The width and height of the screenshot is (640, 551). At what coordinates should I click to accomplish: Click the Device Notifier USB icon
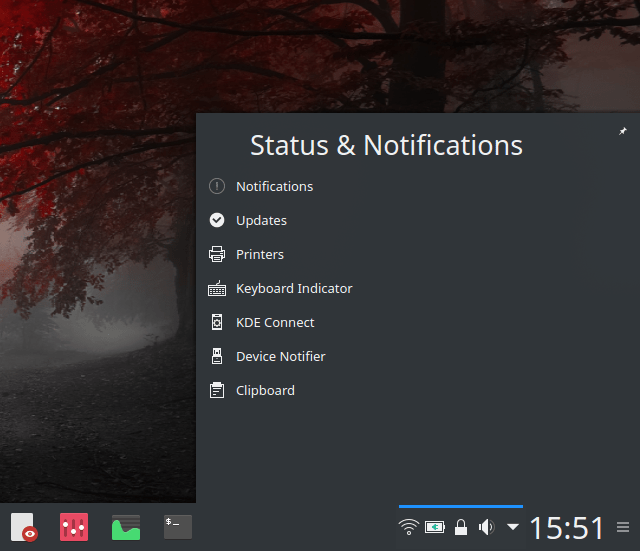pyautogui.click(x=217, y=357)
